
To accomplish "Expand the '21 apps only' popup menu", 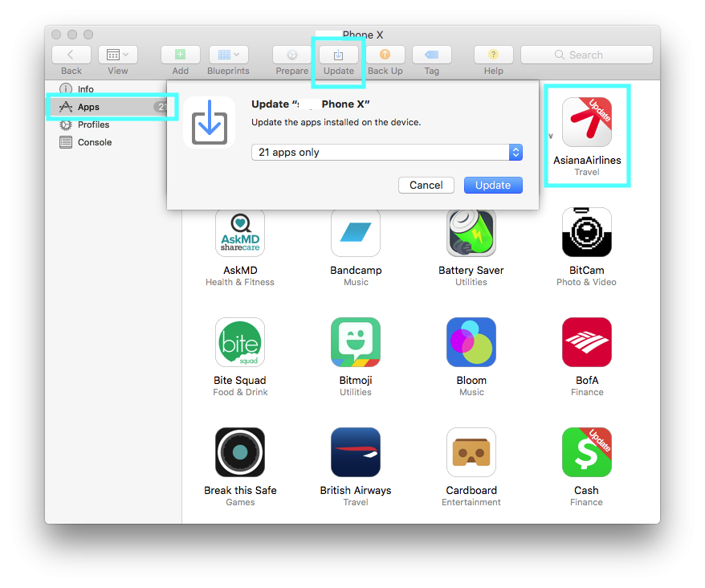I will (516, 153).
